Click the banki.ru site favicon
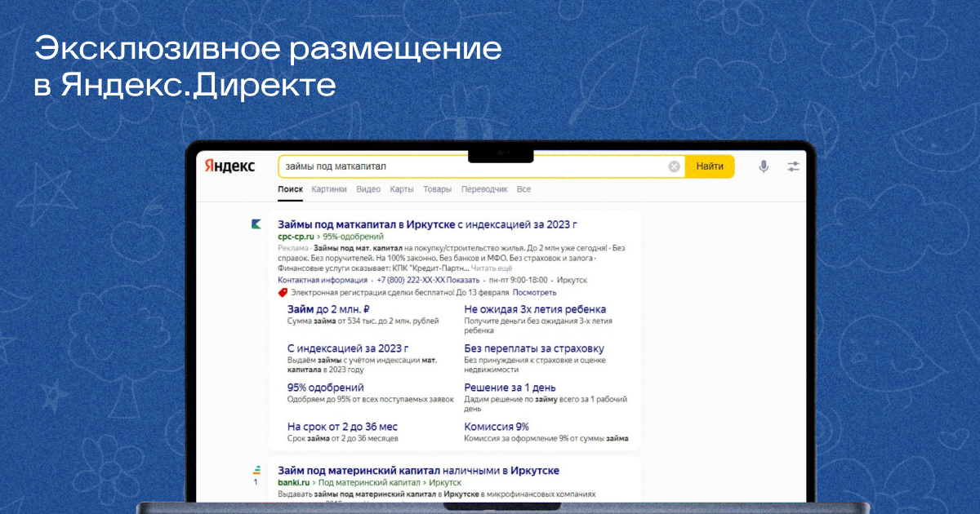The image size is (980, 514). 256,470
